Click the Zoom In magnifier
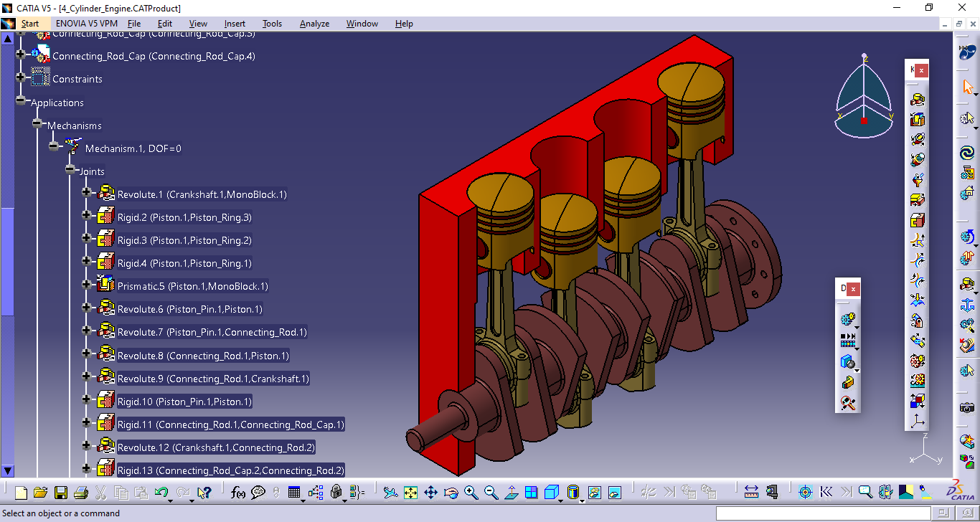Viewport: 980px width, 522px height. click(471, 493)
